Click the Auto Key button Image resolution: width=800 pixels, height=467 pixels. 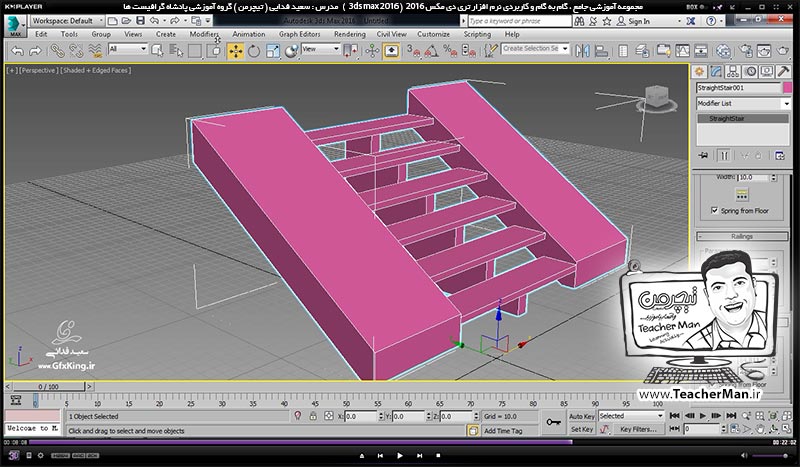pos(582,416)
